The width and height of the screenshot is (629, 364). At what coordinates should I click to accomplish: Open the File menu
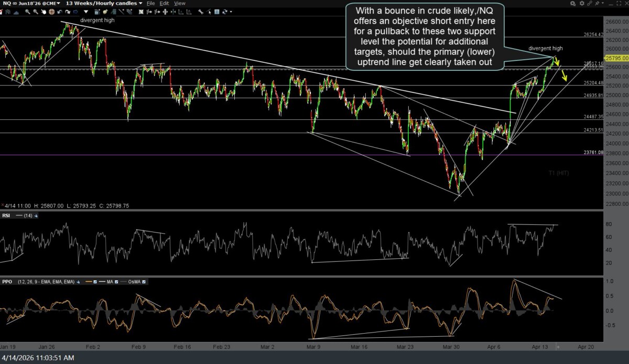pos(150,3)
